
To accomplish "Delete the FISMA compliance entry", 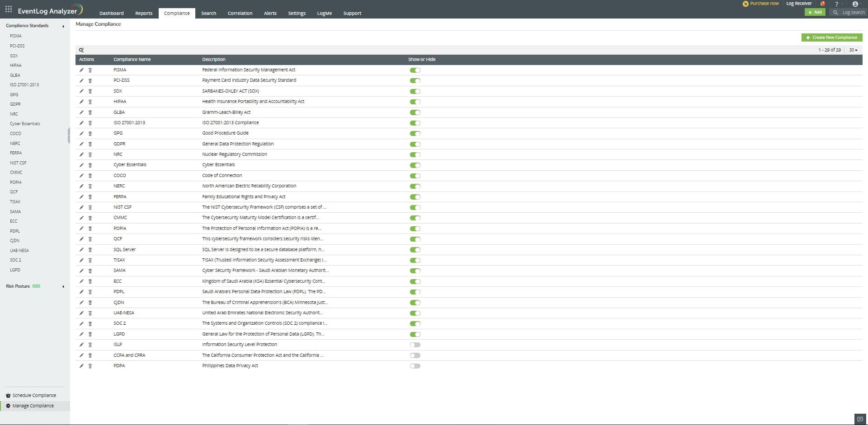I will click(90, 70).
